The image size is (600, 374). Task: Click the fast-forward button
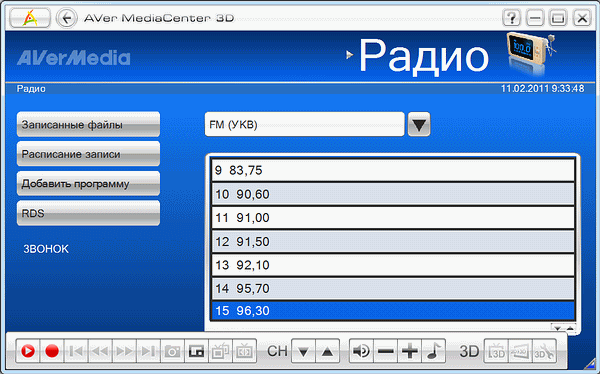(x=124, y=351)
